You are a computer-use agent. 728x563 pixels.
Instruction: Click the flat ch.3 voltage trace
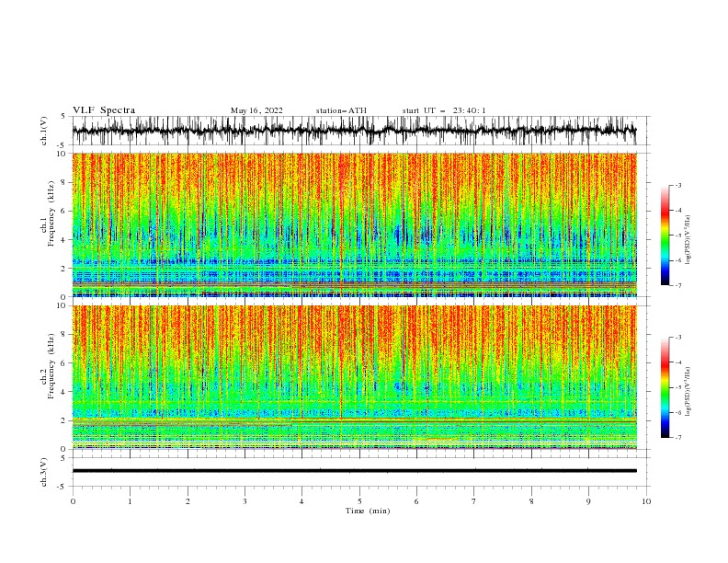point(354,471)
